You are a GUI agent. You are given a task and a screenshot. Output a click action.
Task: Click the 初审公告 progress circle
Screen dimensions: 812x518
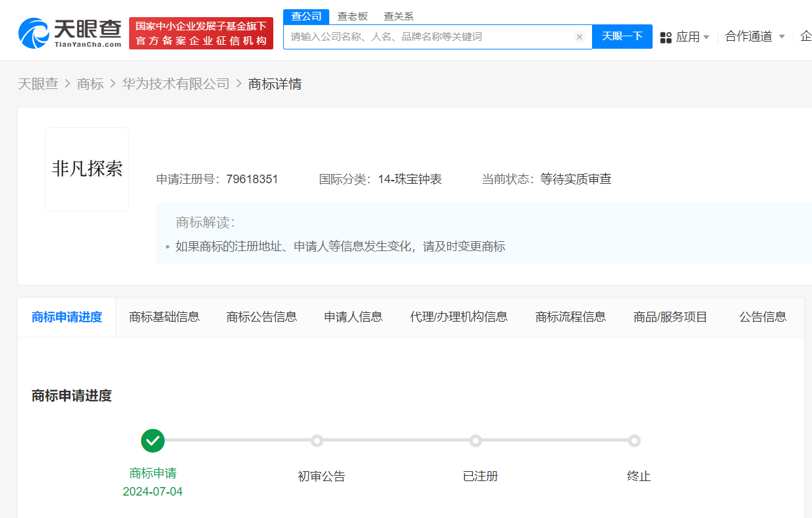pyautogui.click(x=317, y=441)
